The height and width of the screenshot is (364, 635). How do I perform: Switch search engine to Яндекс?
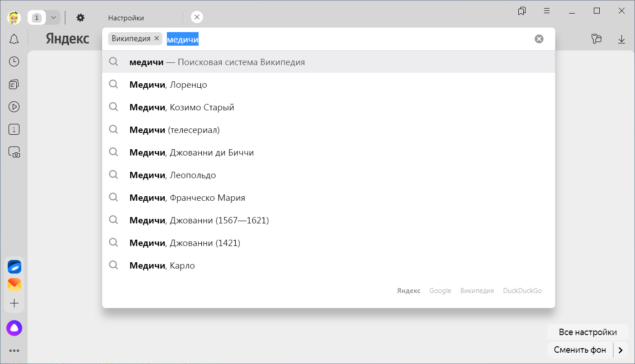pos(409,291)
